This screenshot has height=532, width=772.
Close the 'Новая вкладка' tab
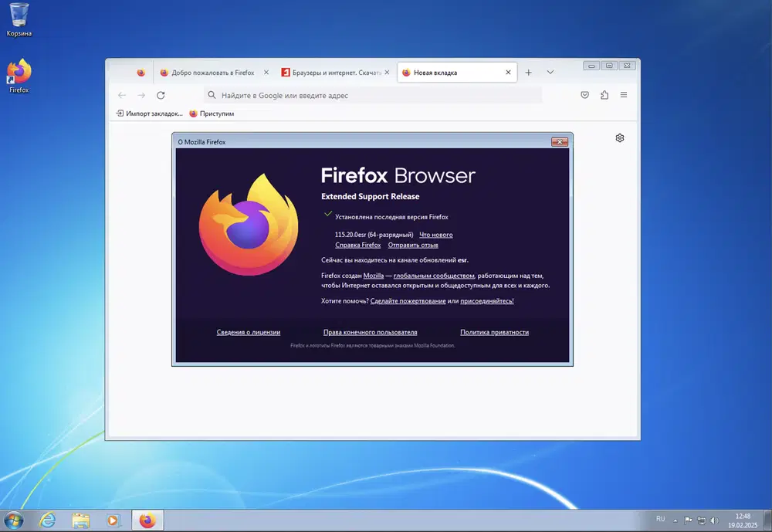point(508,73)
